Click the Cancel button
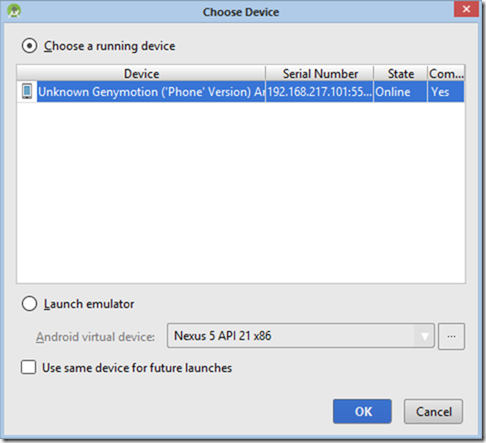This screenshot has height=443, width=486. [433, 412]
